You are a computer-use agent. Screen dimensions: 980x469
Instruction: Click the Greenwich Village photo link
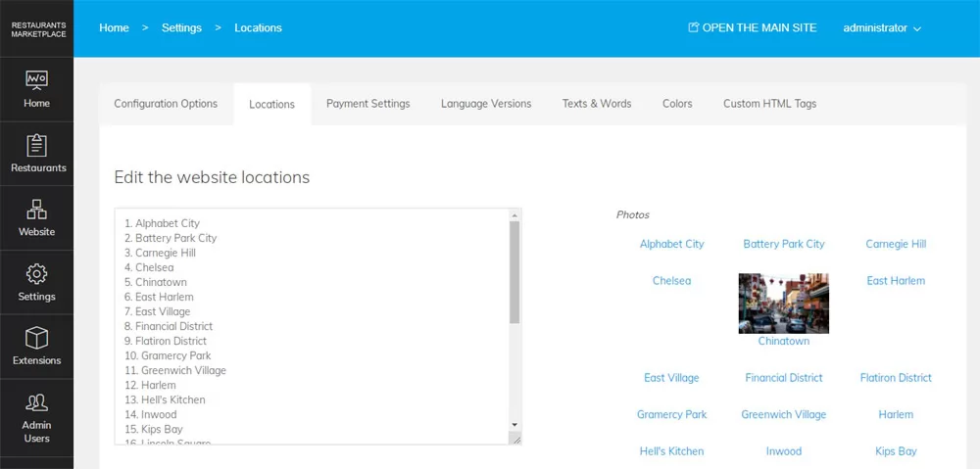[x=784, y=415]
